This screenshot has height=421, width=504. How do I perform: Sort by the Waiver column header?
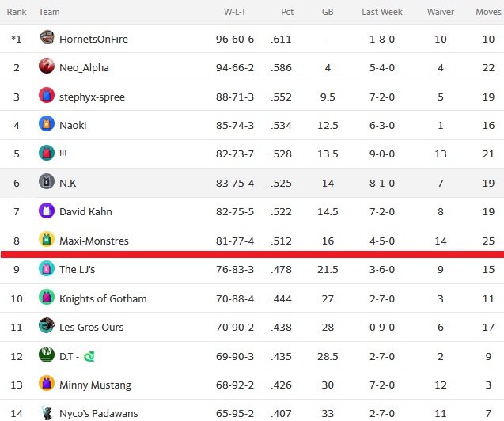tap(441, 12)
